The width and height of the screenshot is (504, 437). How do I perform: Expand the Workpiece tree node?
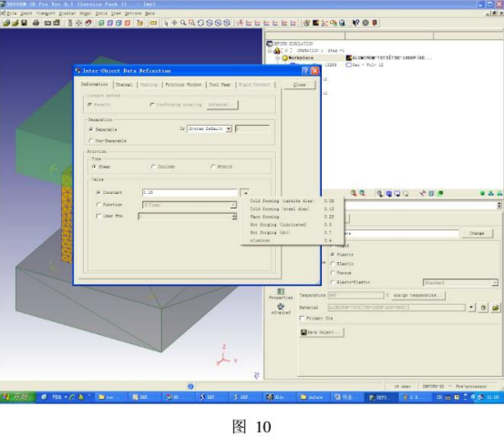tap(278, 57)
